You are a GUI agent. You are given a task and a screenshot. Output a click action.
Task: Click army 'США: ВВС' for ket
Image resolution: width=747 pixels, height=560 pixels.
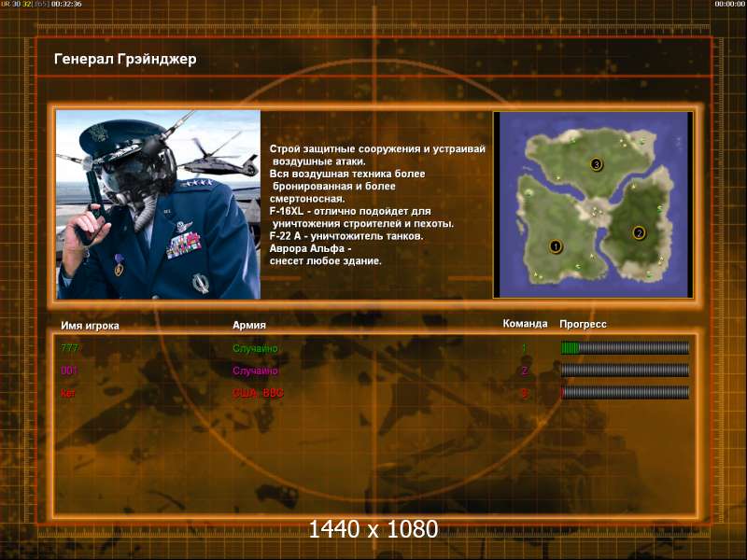pos(258,393)
